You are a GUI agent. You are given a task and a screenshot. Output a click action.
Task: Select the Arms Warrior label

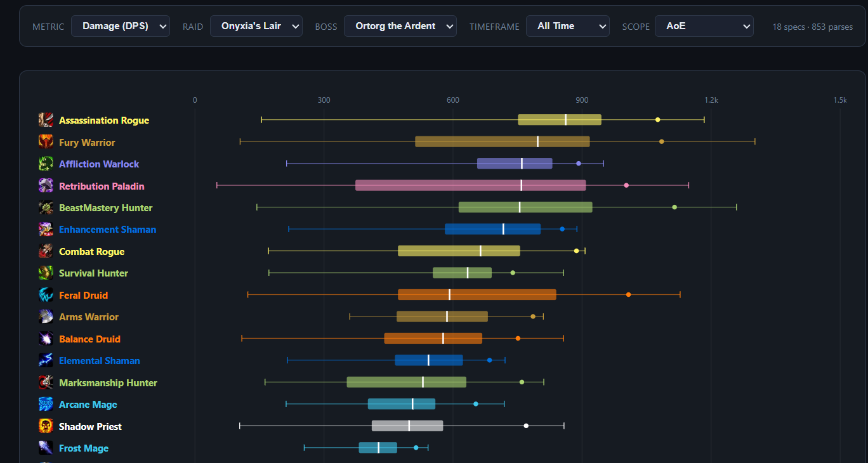(x=89, y=317)
